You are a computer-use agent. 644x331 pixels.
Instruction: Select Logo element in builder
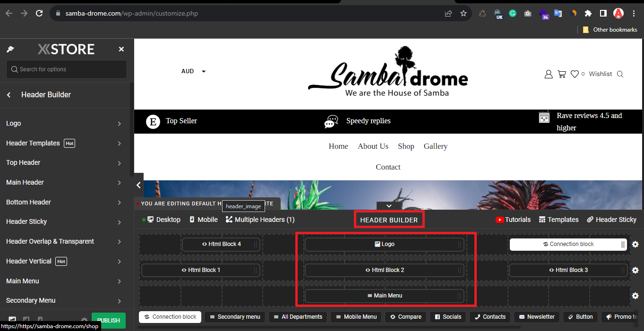coord(384,244)
